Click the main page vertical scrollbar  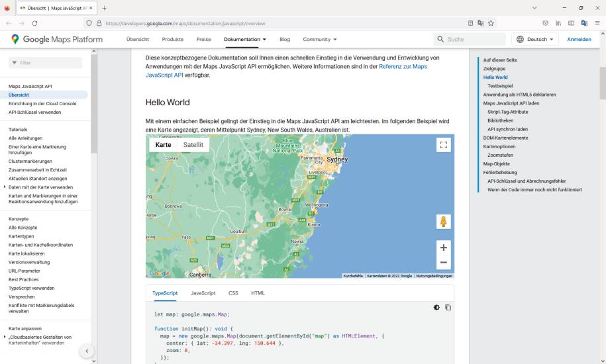603,83
